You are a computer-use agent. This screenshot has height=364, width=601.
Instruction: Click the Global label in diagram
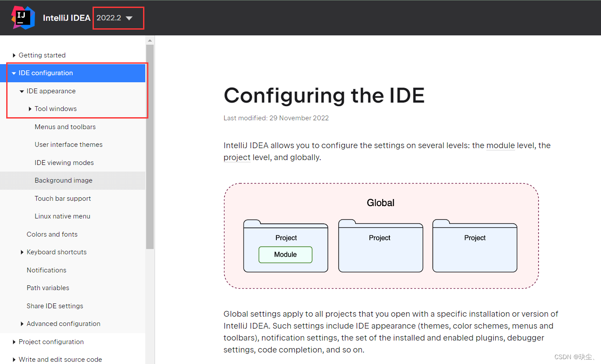(380, 203)
